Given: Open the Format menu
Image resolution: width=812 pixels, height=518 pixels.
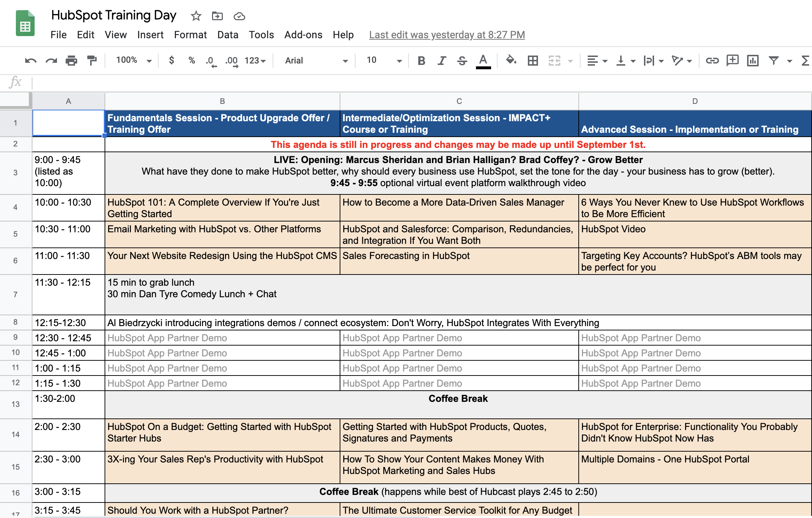Looking at the screenshot, I should pyautogui.click(x=190, y=35).
